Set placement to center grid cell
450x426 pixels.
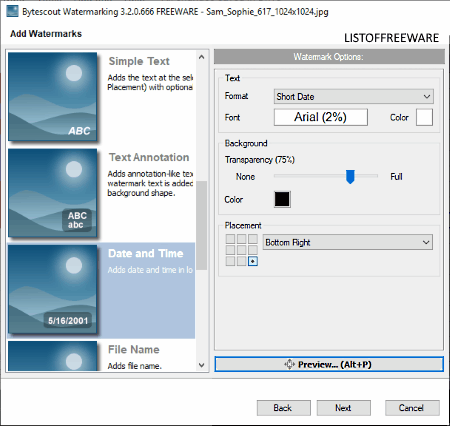[242, 250]
